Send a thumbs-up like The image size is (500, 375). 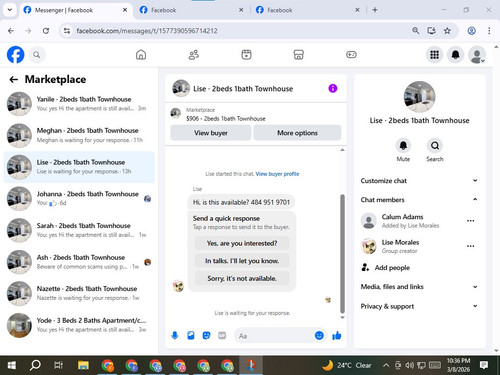click(x=337, y=335)
